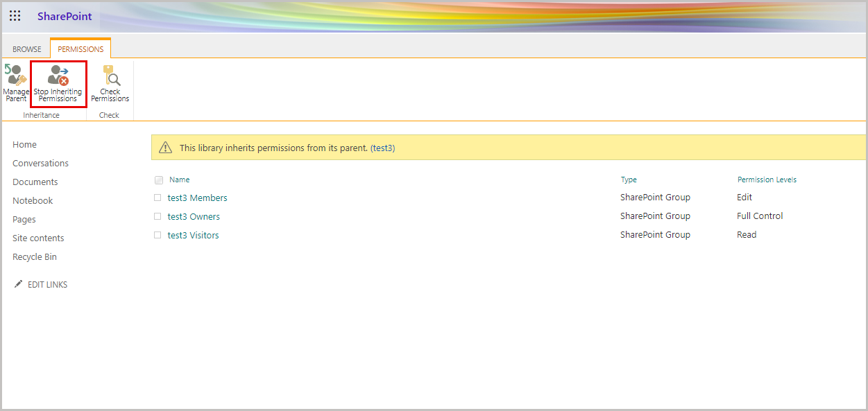Click the Manage Parent ribbon icon
The width and height of the screenshot is (868, 411).
click(15, 83)
